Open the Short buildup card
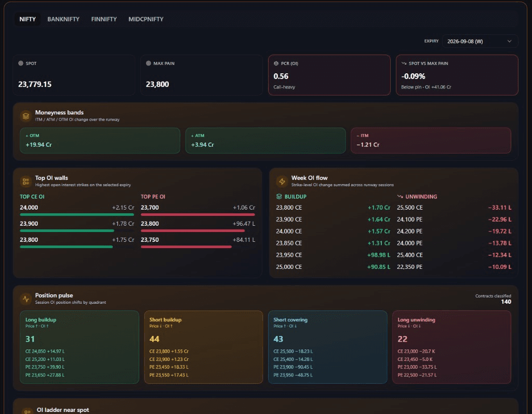Image resolution: width=532 pixels, height=414 pixels. click(x=204, y=347)
